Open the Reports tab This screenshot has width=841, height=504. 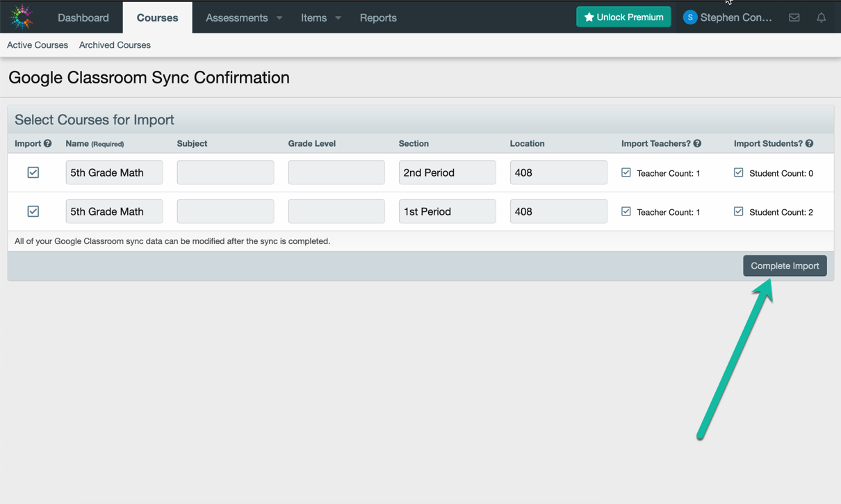click(x=378, y=17)
